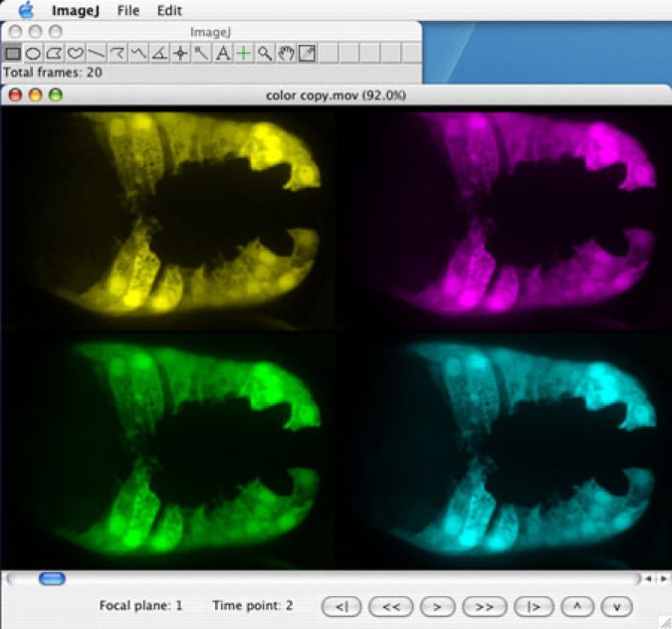Click the ^ focal plane up button

click(577, 605)
